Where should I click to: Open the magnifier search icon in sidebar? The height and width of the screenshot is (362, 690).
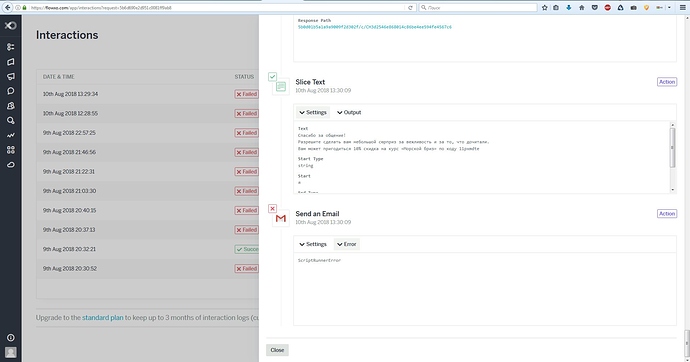[x=11, y=121]
